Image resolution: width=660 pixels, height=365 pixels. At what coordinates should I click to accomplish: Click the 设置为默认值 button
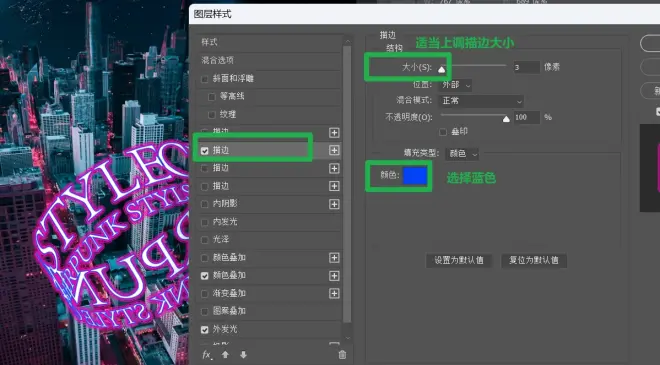459,261
